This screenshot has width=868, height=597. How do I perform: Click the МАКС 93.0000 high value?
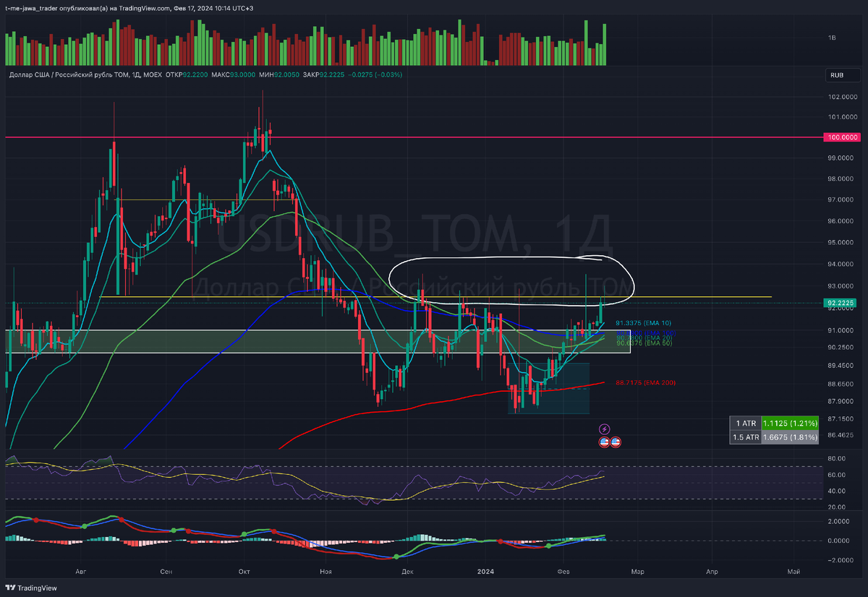pyautogui.click(x=235, y=74)
